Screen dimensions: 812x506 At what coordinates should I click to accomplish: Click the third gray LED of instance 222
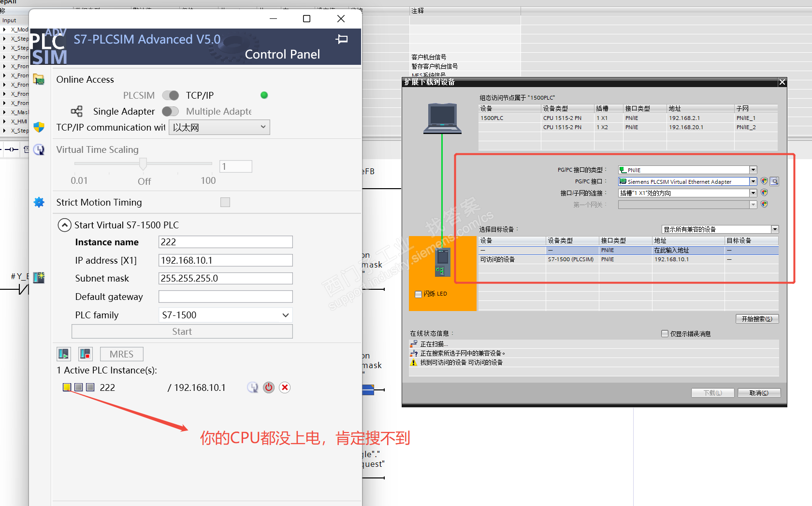point(90,387)
